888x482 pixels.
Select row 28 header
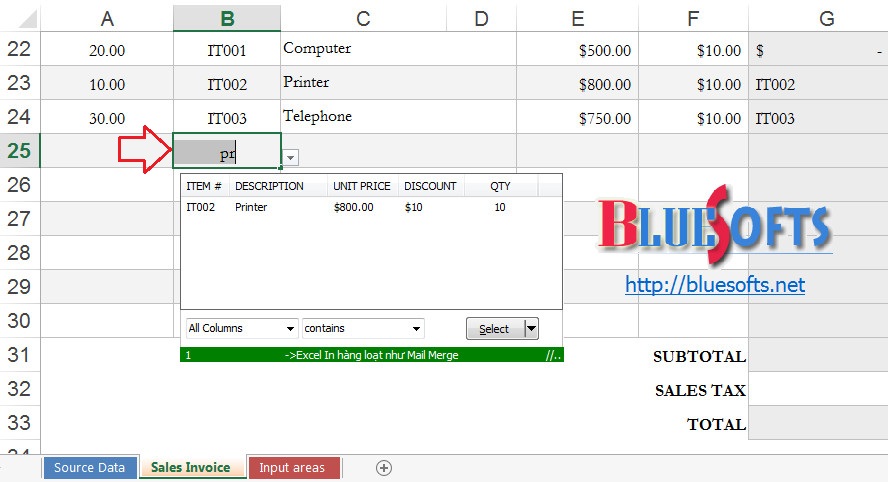[x=19, y=253]
